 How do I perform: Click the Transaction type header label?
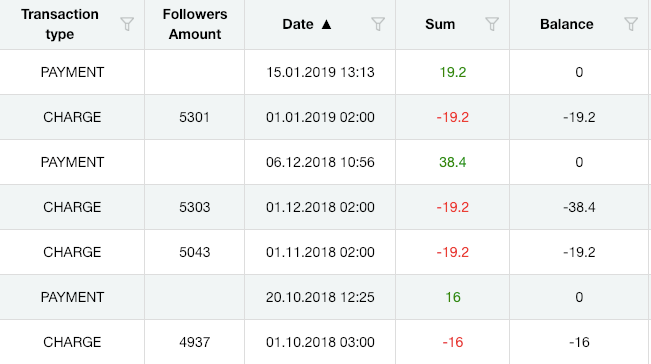coord(60,24)
